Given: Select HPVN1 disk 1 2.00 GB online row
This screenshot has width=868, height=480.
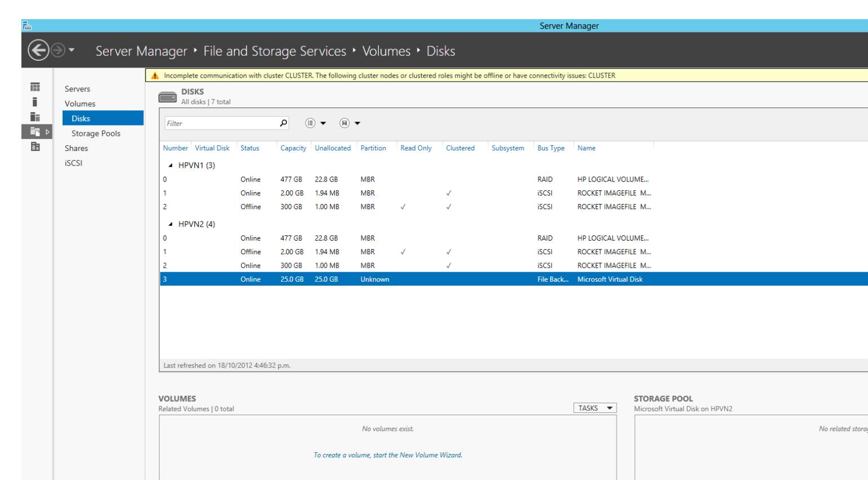Looking at the screenshot, I should [513, 193].
